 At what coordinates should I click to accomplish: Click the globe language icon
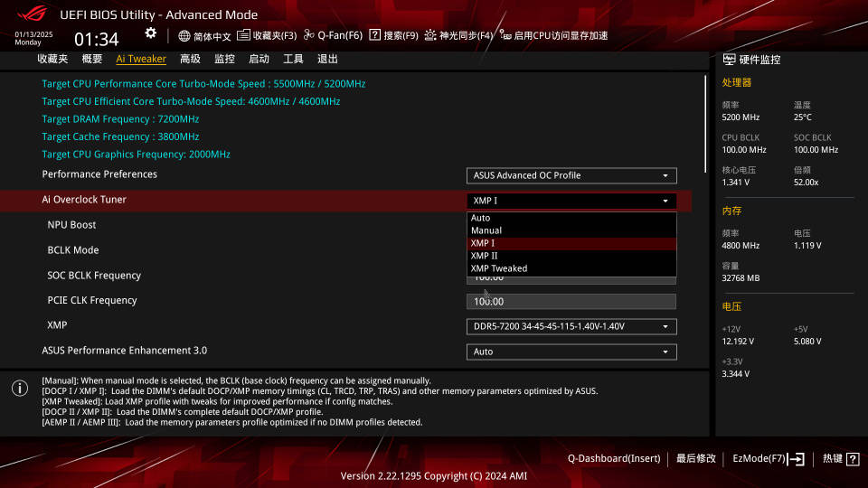(184, 36)
